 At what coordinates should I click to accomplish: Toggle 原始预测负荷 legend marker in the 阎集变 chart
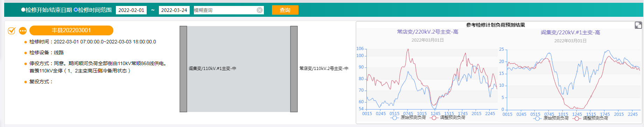[x=537, y=119]
